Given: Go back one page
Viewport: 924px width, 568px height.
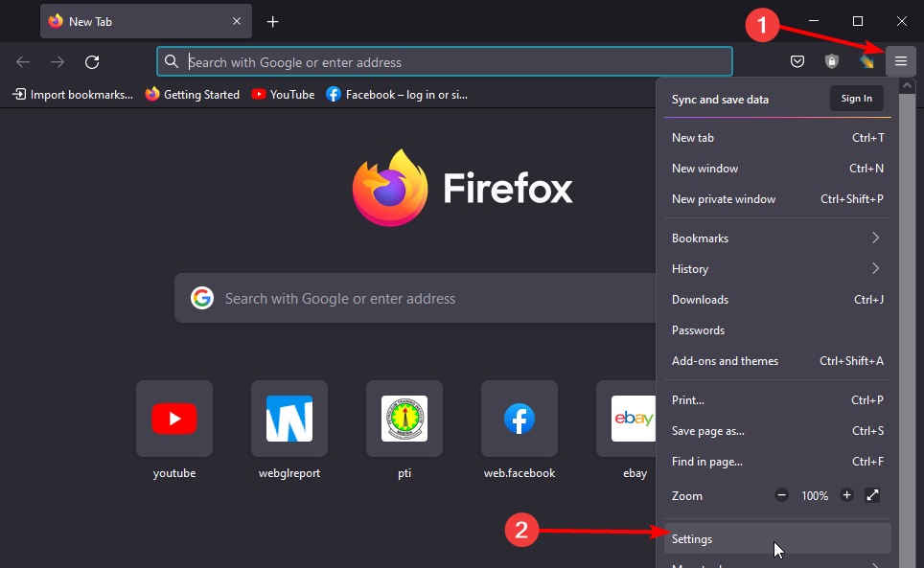Looking at the screenshot, I should pyautogui.click(x=23, y=62).
